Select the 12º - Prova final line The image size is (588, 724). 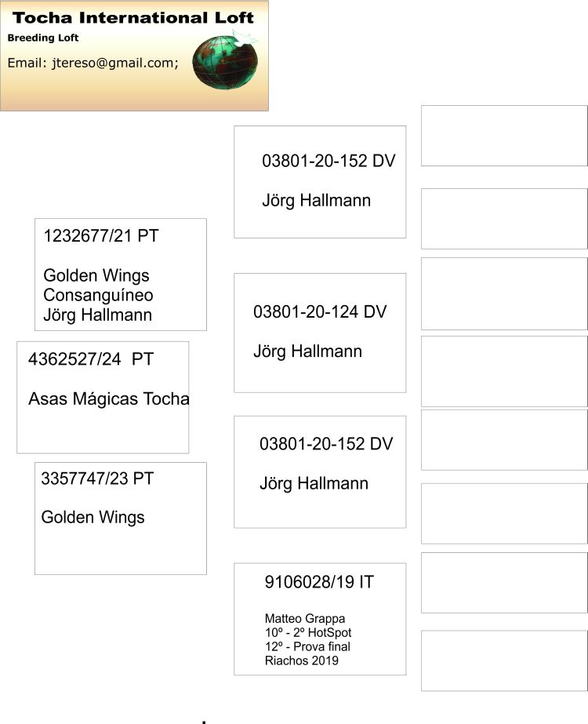pyautogui.click(x=307, y=647)
